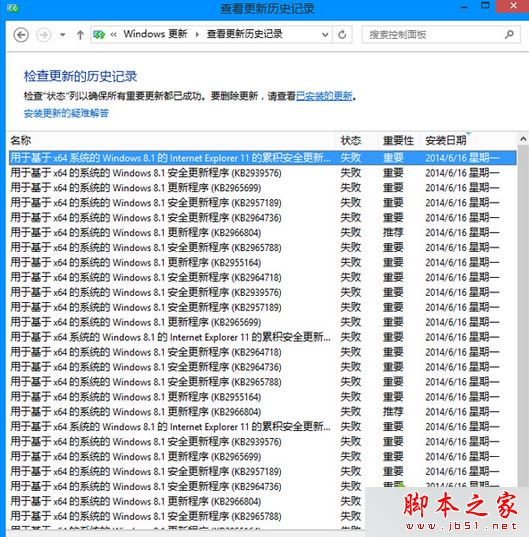Select 'Windows 更新' breadcrumb in address bar

point(155,34)
